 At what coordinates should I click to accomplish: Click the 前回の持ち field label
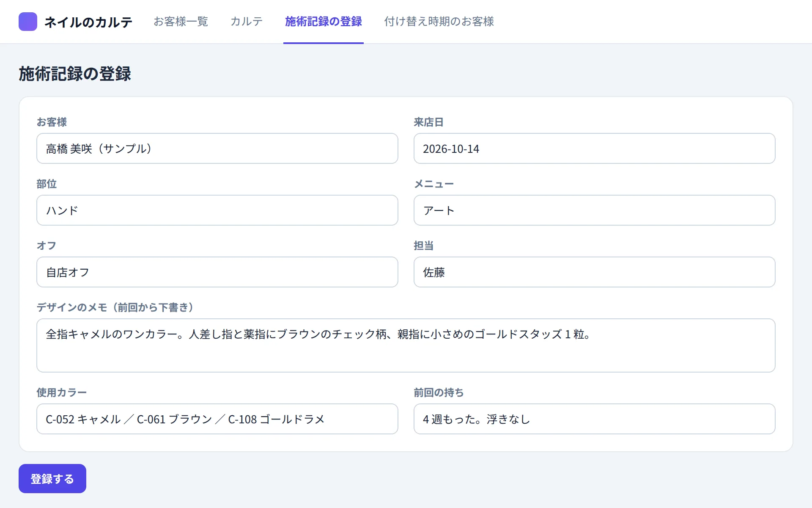[x=439, y=393]
